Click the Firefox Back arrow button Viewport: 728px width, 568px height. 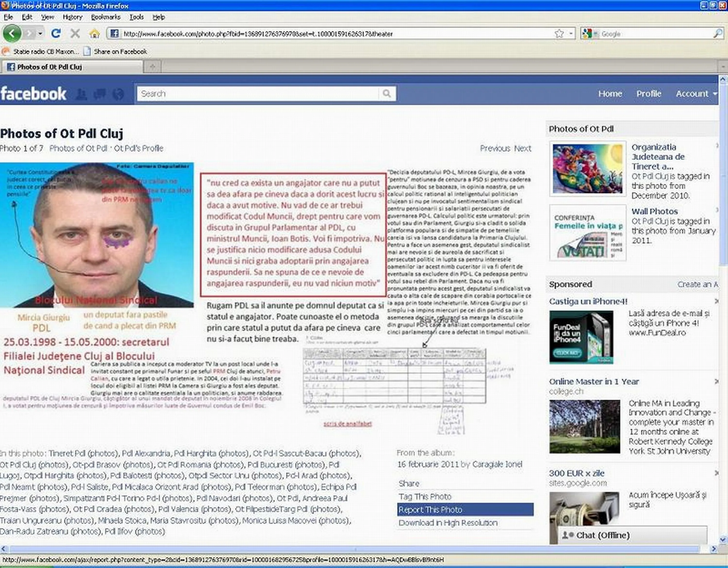[12, 34]
